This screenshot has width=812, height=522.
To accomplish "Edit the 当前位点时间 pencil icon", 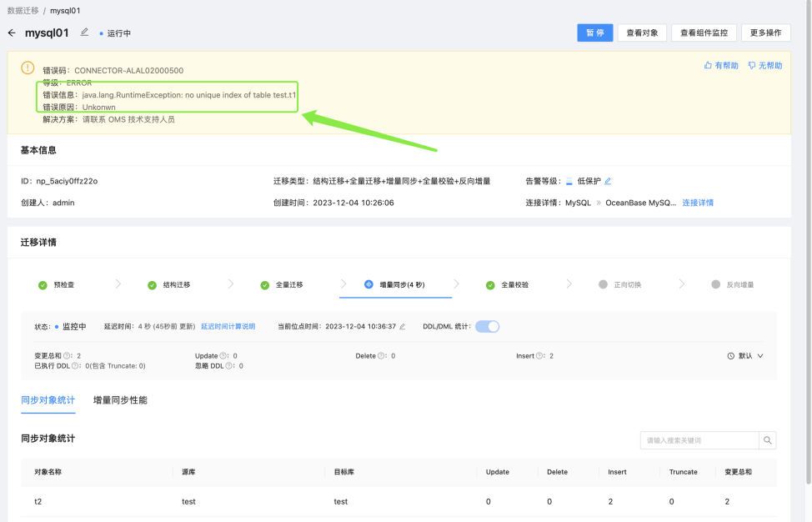I will coord(403,327).
